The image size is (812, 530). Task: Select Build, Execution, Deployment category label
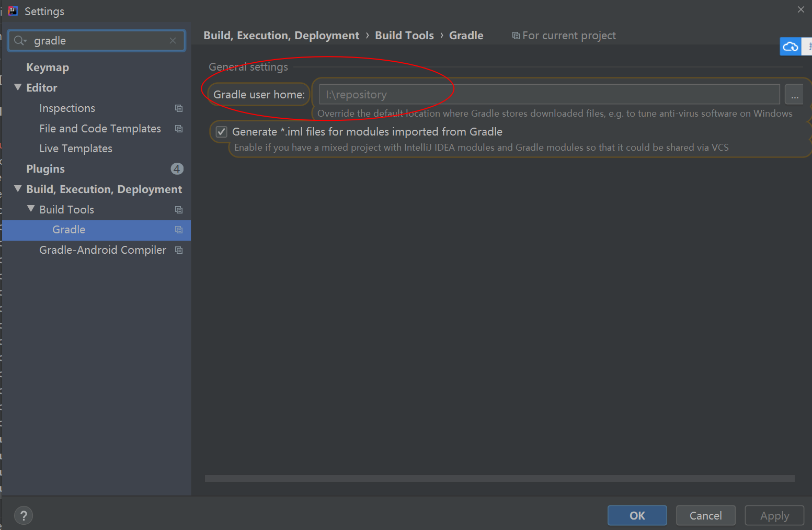point(104,189)
